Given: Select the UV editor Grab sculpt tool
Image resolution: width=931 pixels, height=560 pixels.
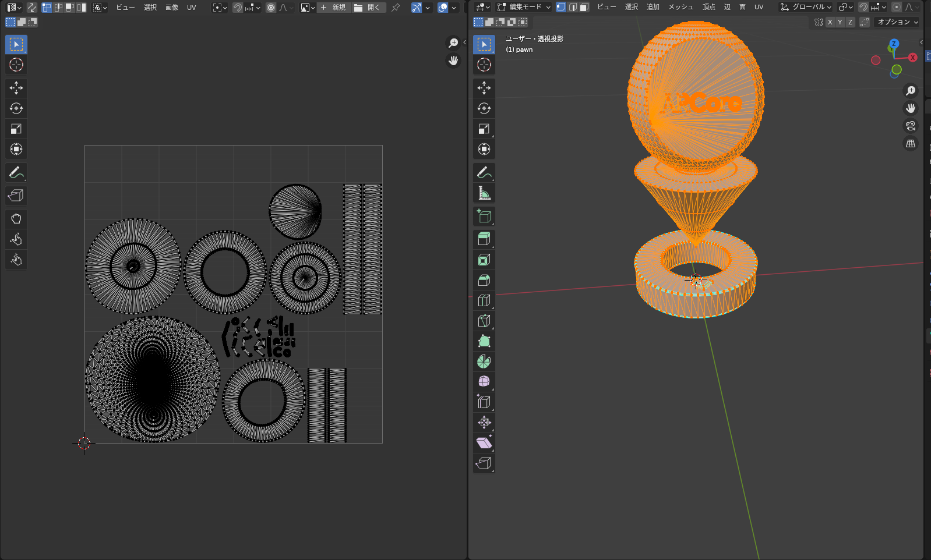Looking at the screenshot, I should [16, 219].
